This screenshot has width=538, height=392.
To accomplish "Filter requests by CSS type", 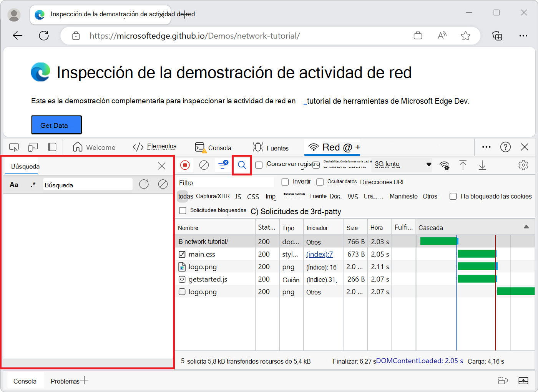I will click(x=253, y=197).
